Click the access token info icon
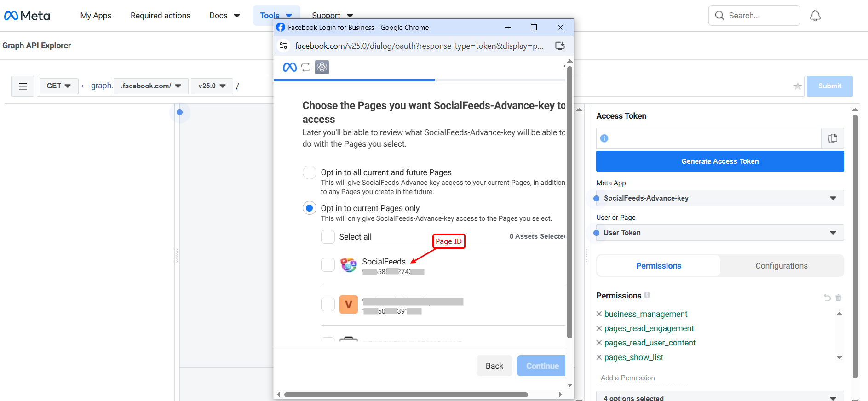Image resolution: width=868 pixels, height=401 pixels. 604,138
